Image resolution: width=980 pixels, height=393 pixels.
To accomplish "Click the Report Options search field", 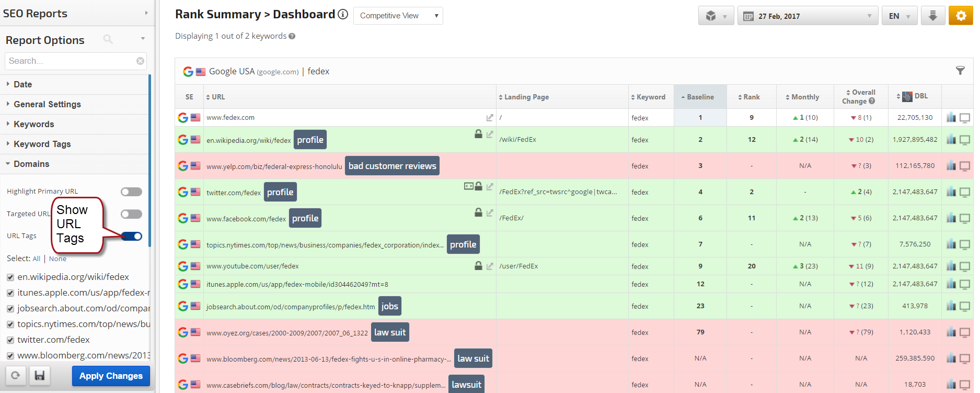I will coord(71,61).
